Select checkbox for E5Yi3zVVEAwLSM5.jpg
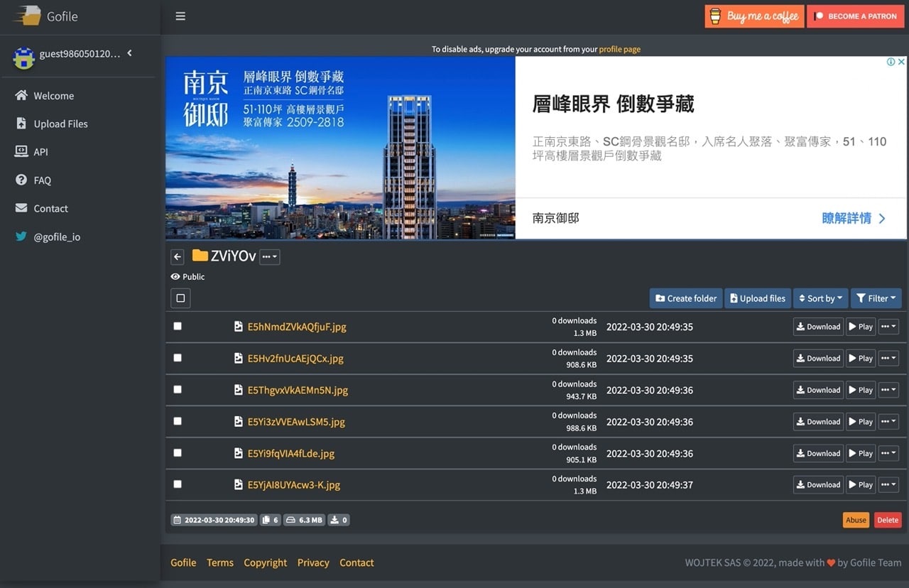This screenshot has width=909, height=588. (178, 421)
